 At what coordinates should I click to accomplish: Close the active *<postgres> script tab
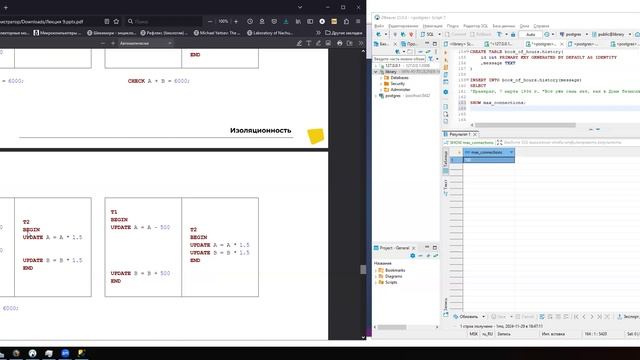562,44
